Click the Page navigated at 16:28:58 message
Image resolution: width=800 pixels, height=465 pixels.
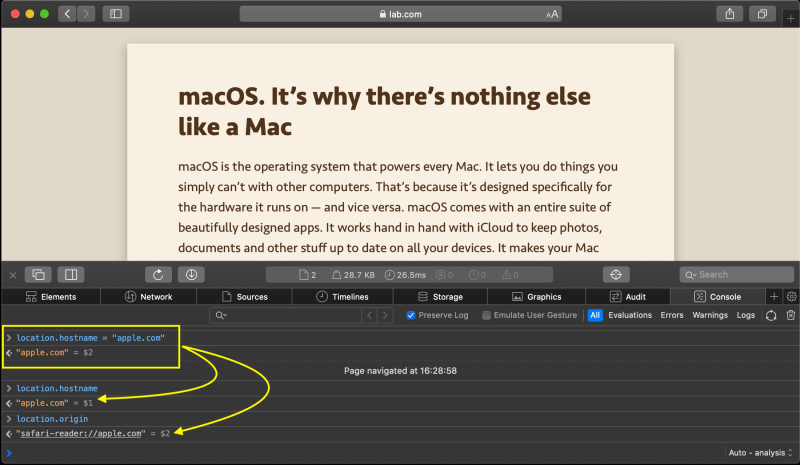[400, 371]
